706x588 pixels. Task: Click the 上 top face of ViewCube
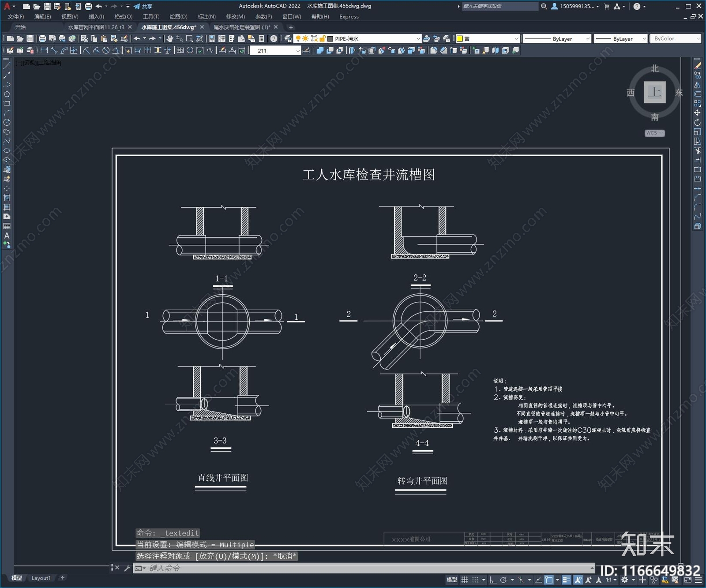[655, 92]
